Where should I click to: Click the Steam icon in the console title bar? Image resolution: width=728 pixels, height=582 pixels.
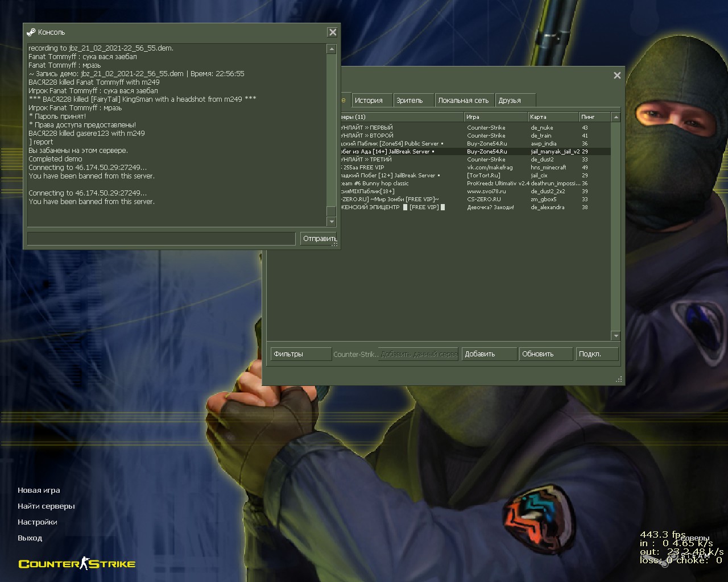31,32
